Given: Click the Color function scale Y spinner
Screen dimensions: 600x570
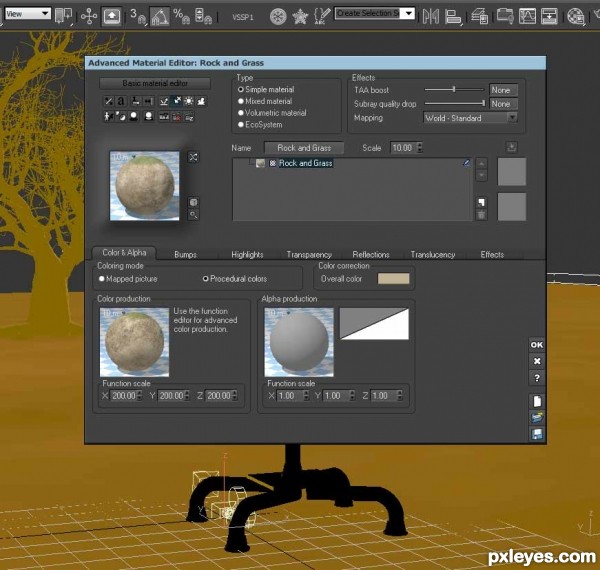Looking at the screenshot, I should [x=187, y=395].
